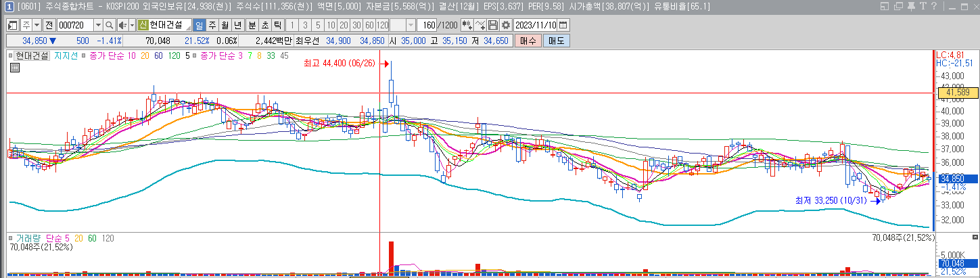
Task: Click the 매도 sell button
Action: point(556,41)
